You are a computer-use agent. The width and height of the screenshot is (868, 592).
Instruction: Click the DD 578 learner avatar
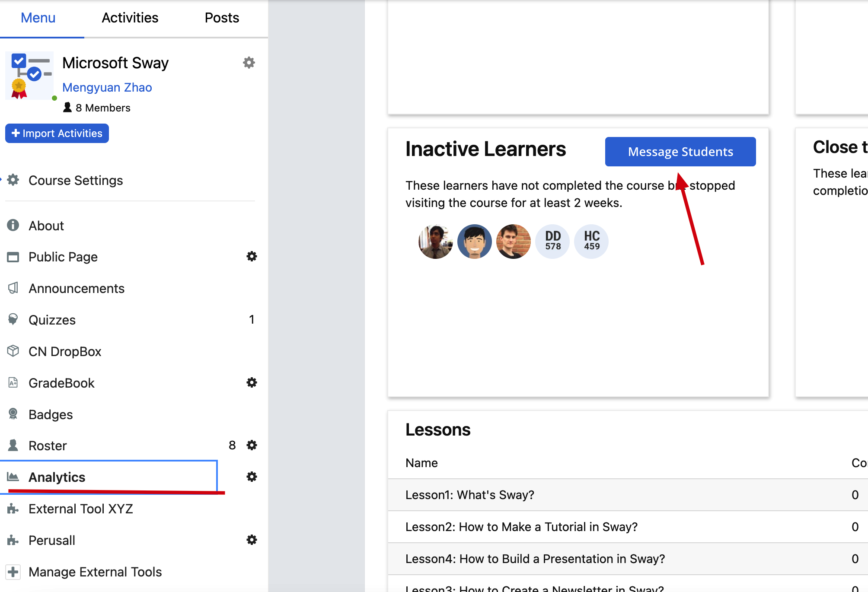pos(552,242)
